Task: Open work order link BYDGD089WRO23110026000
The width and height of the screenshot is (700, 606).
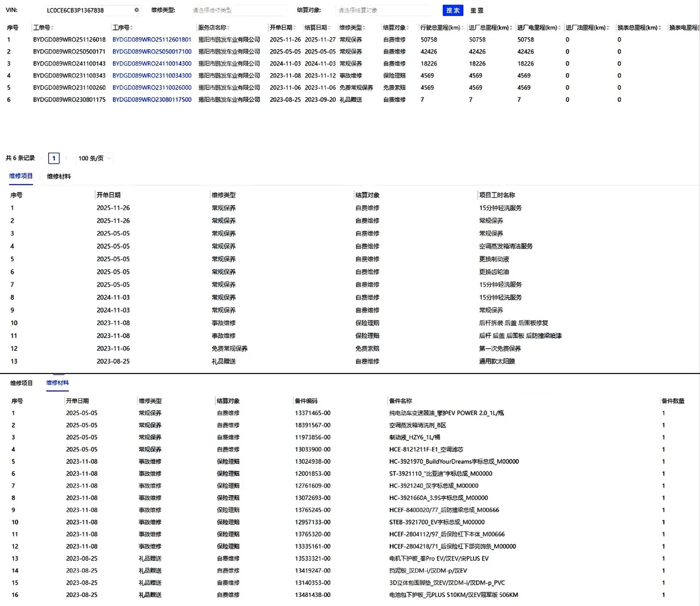Action: [x=152, y=88]
